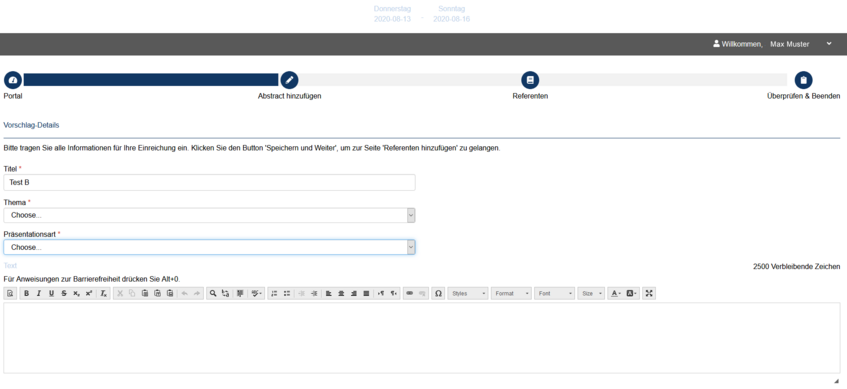847x389 pixels.
Task: Justify text in the editor
Action: pyautogui.click(x=366, y=293)
